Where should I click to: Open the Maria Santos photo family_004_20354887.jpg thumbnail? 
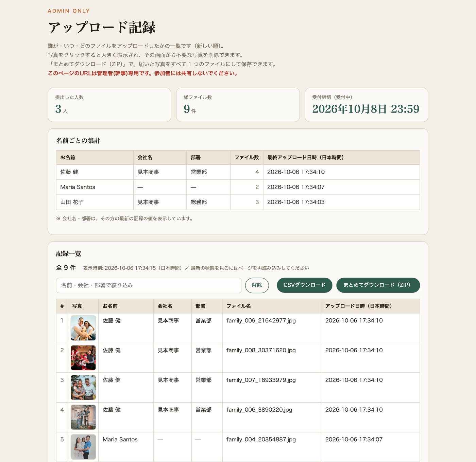[83, 447]
